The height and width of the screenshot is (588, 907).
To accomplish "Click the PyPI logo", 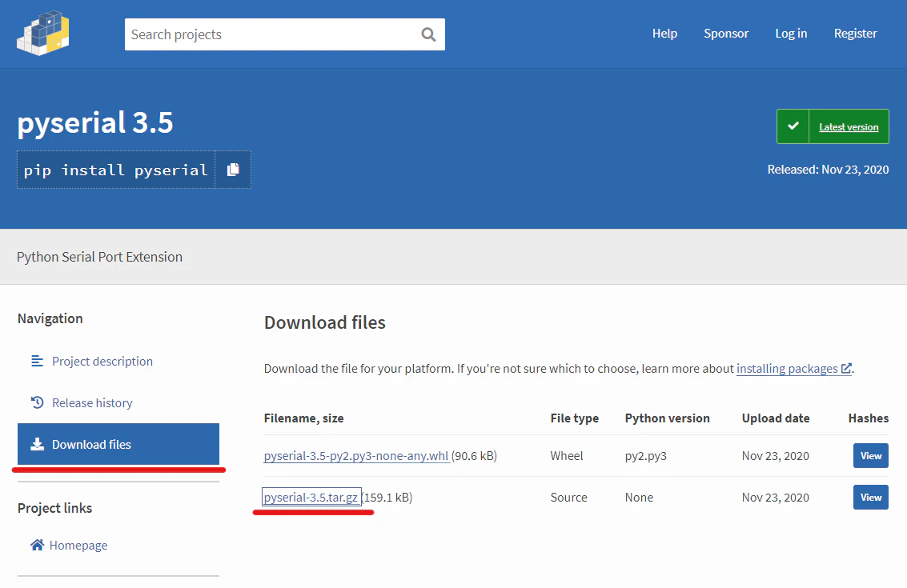I will coord(42,33).
